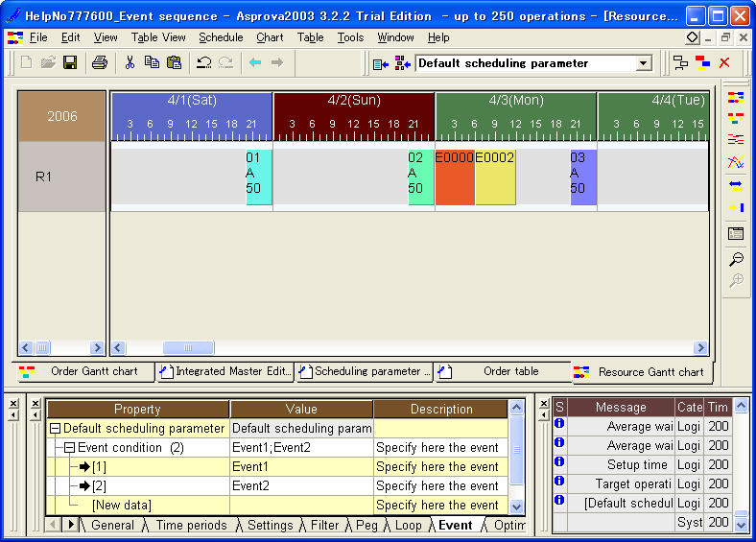This screenshot has height=542, width=756.
Task: Click the red-yellow-blue blocks toolbar icon
Action: [x=702, y=62]
